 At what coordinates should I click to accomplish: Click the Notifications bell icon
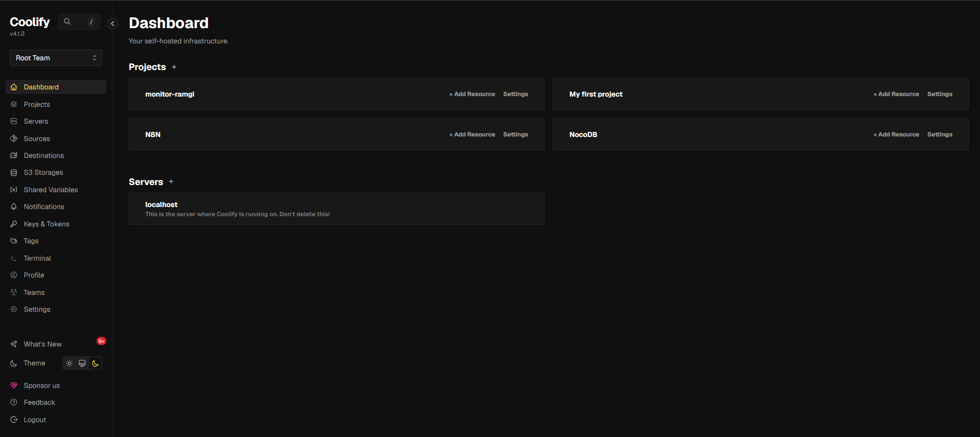(14, 206)
